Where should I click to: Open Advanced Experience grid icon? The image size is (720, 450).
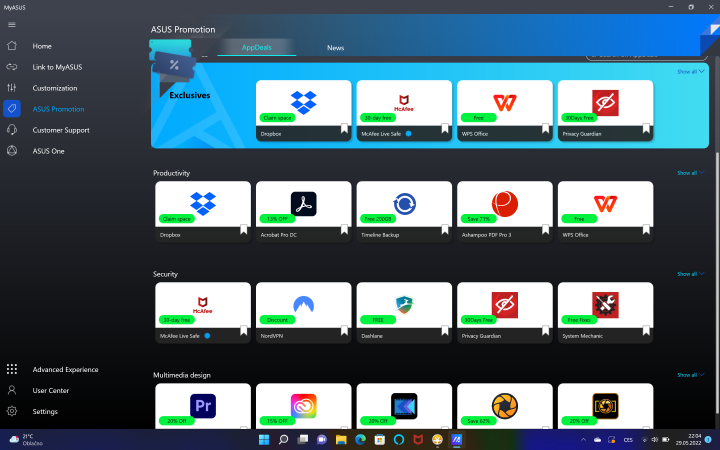coord(12,369)
